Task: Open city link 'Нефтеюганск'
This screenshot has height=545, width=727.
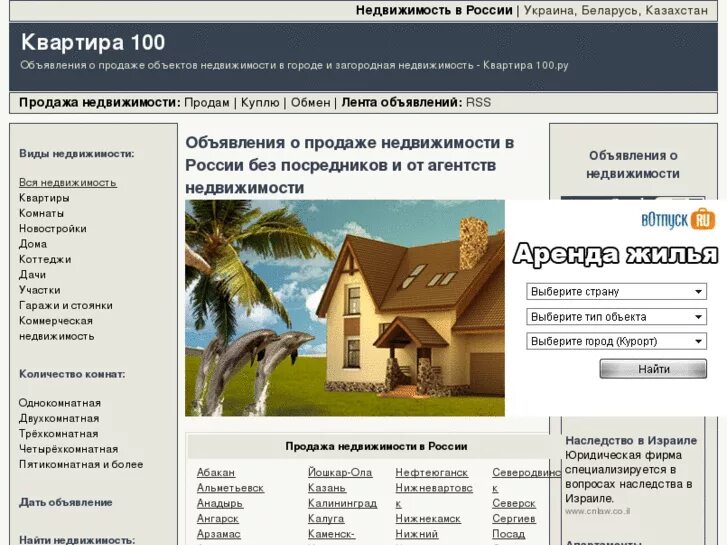Action: (432, 473)
